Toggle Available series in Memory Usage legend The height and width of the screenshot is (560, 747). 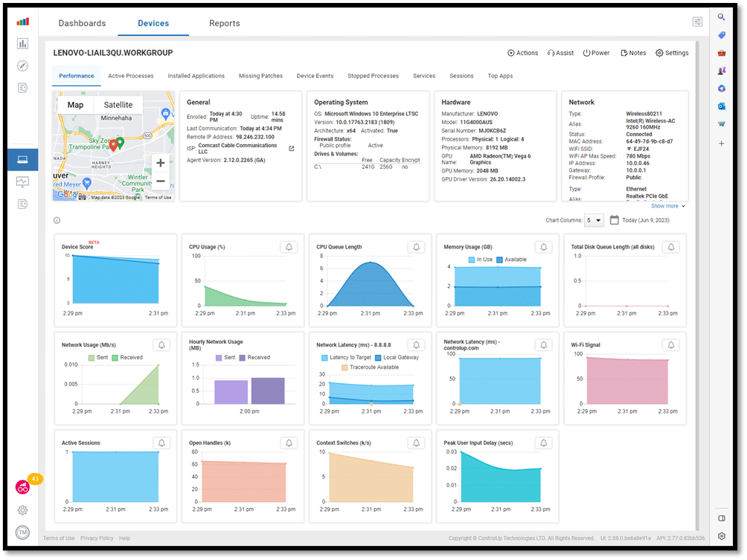[511, 260]
